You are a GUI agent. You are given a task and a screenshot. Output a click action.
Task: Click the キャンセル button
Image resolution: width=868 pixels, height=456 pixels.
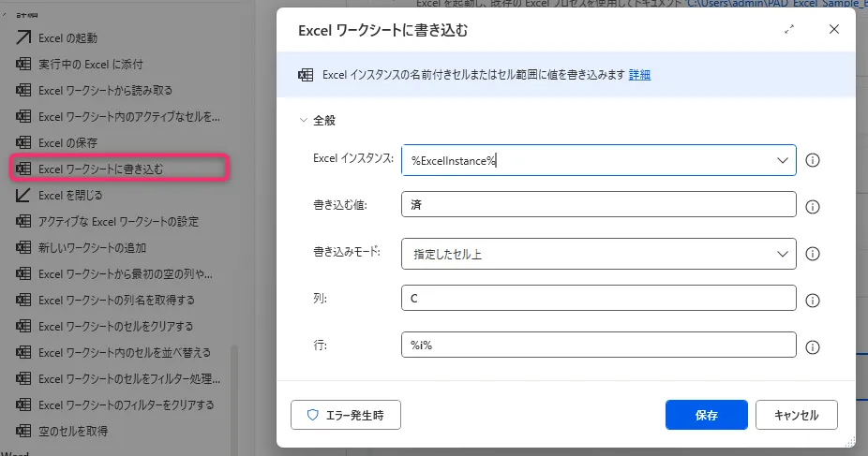pyautogui.click(x=797, y=415)
